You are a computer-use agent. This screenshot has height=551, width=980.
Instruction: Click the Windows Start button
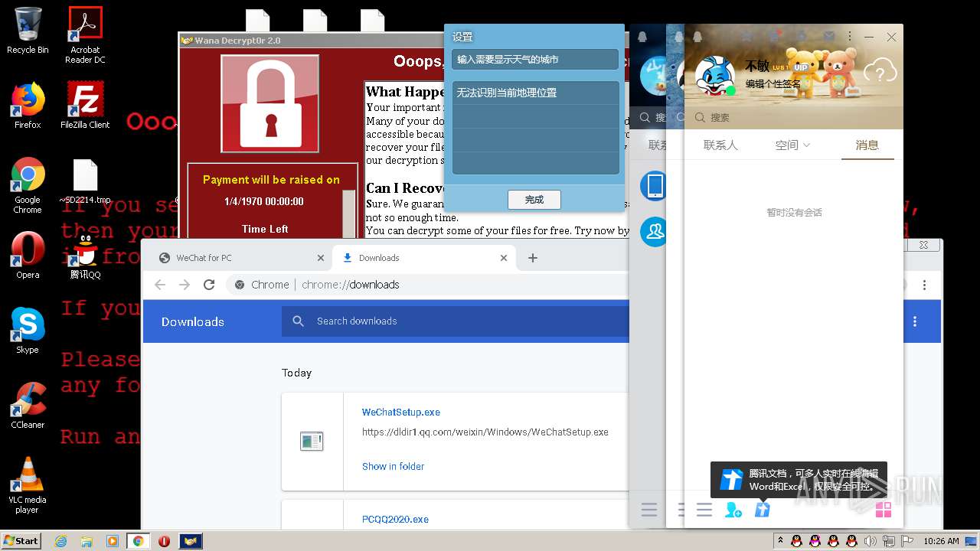click(21, 541)
